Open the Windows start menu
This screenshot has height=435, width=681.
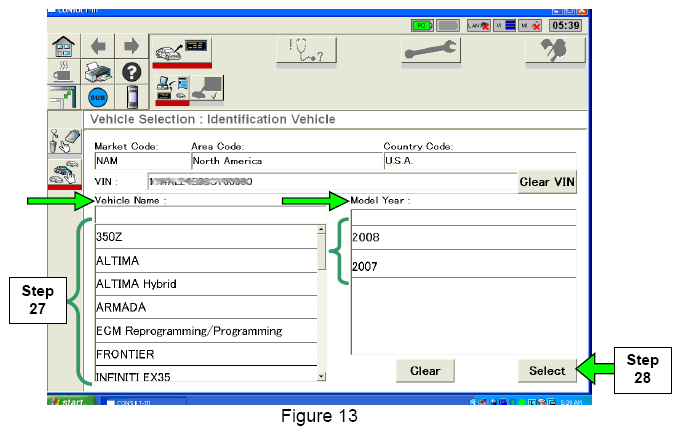point(70,401)
